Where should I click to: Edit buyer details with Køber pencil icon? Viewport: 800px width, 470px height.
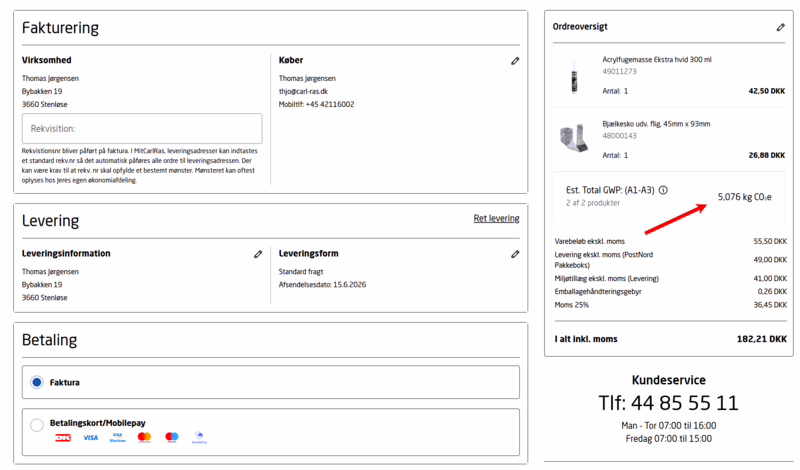coord(515,61)
